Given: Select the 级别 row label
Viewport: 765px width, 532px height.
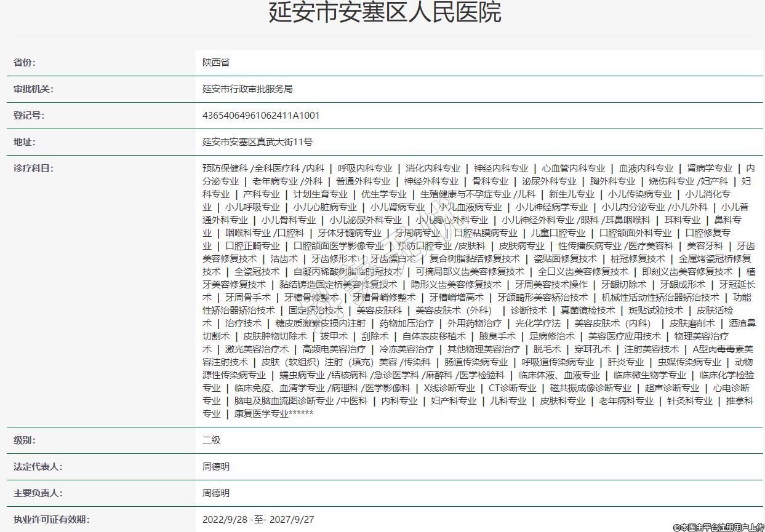Looking at the screenshot, I should tap(25, 440).
